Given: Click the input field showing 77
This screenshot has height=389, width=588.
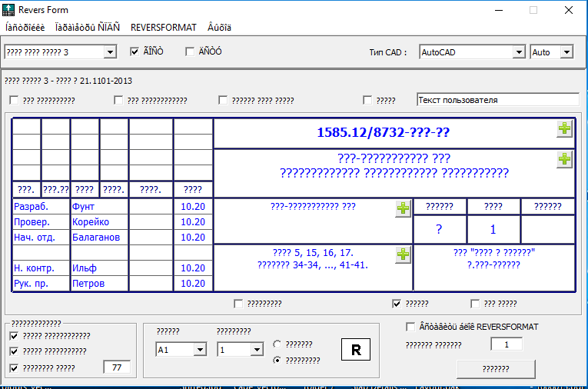Looking at the screenshot, I should [117, 367].
